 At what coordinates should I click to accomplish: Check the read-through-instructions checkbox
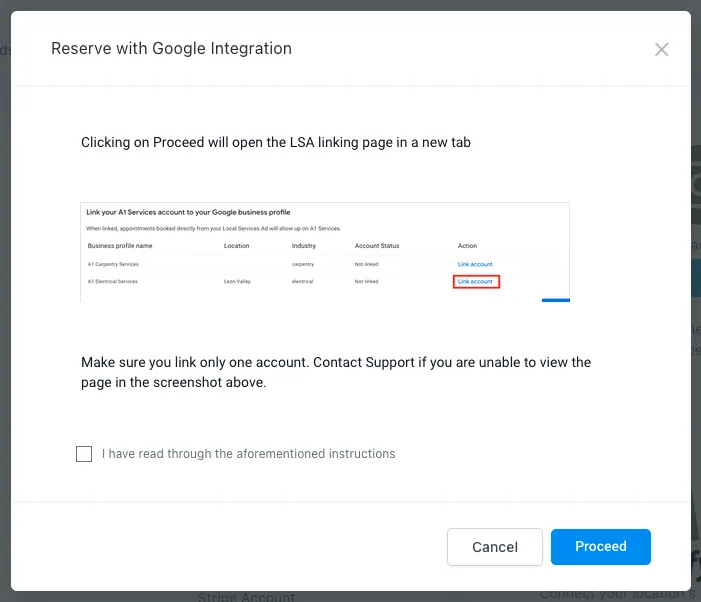coord(84,454)
